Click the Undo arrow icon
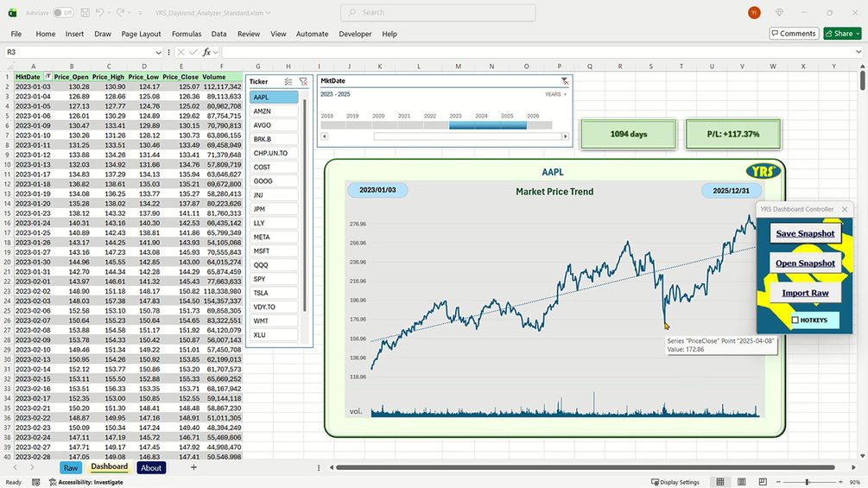The height and width of the screenshot is (488, 868). 99,12
